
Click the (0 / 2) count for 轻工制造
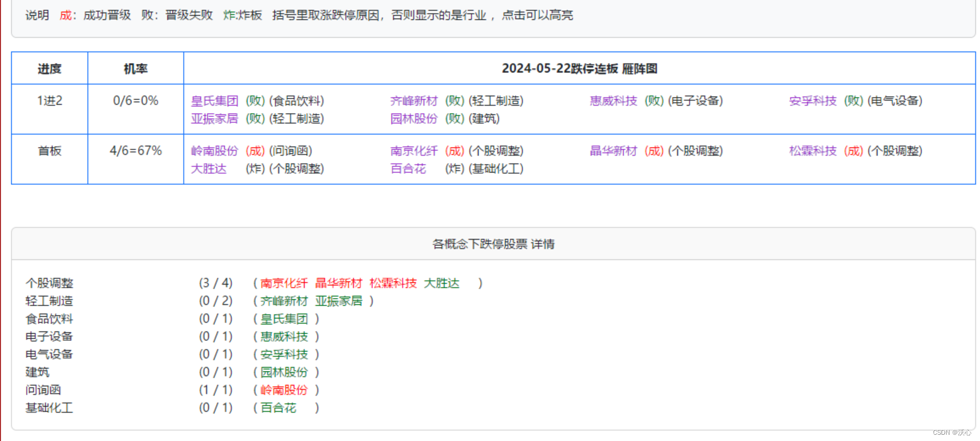[x=216, y=301]
